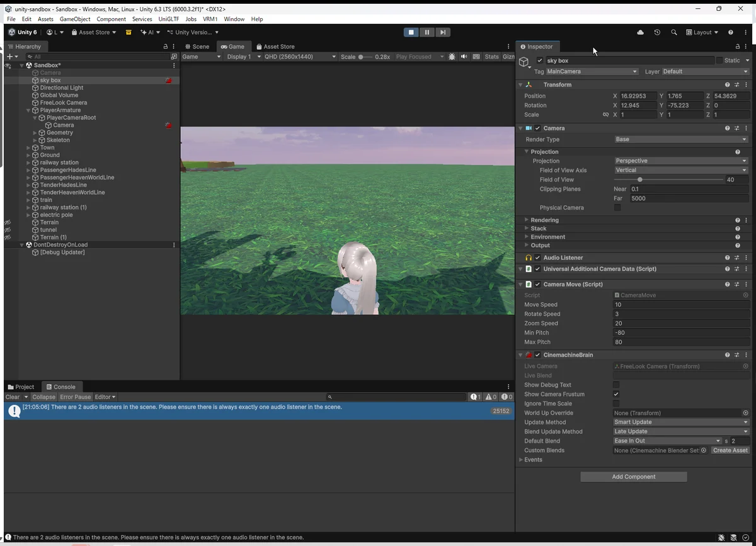Click the Add Component button
The width and height of the screenshot is (756, 546).
633,477
